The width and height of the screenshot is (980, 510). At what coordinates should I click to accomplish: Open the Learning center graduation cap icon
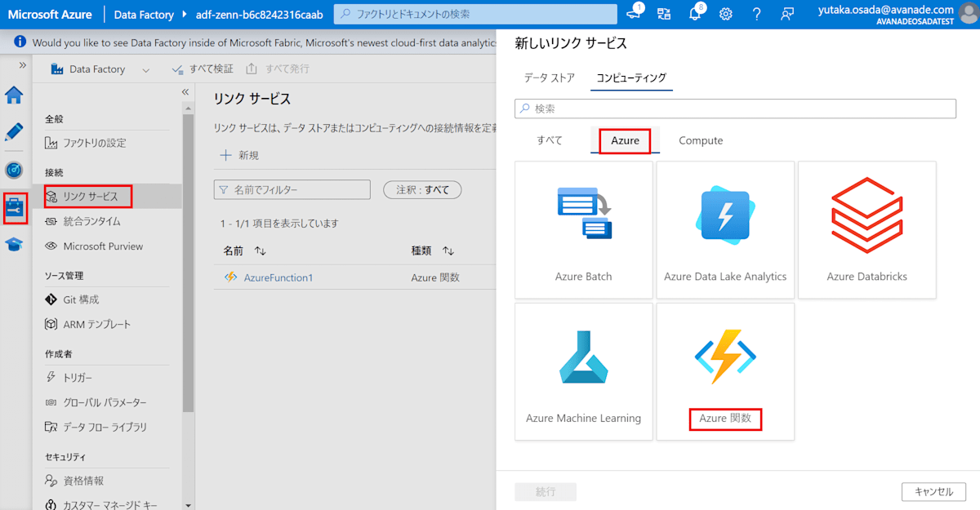(14, 244)
